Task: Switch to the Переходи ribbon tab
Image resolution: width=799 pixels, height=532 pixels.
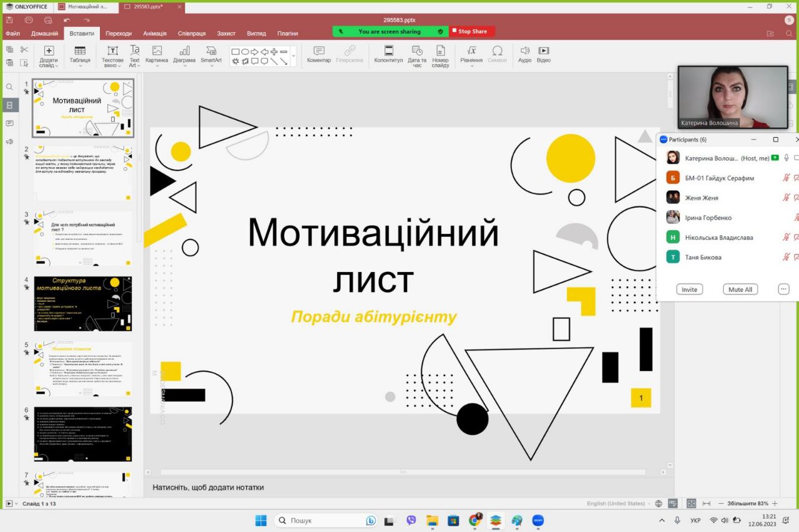Action: (x=119, y=33)
